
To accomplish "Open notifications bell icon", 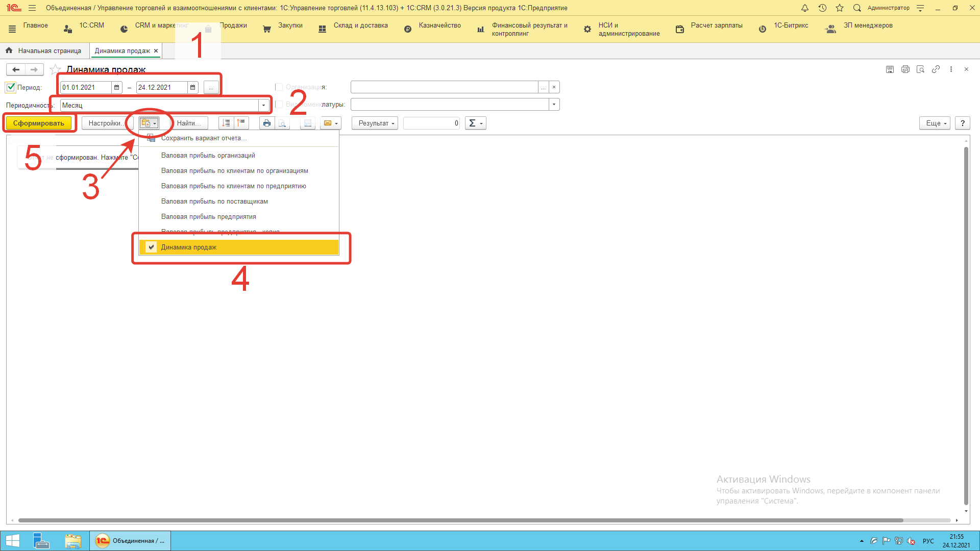I will [805, 8].
